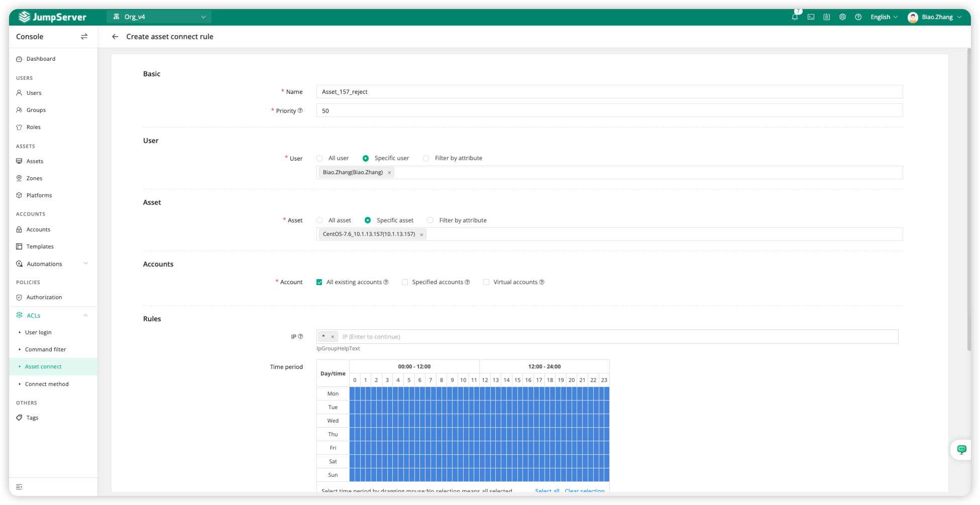
Task: Open the specific user select box
Action: pos(609,173)
